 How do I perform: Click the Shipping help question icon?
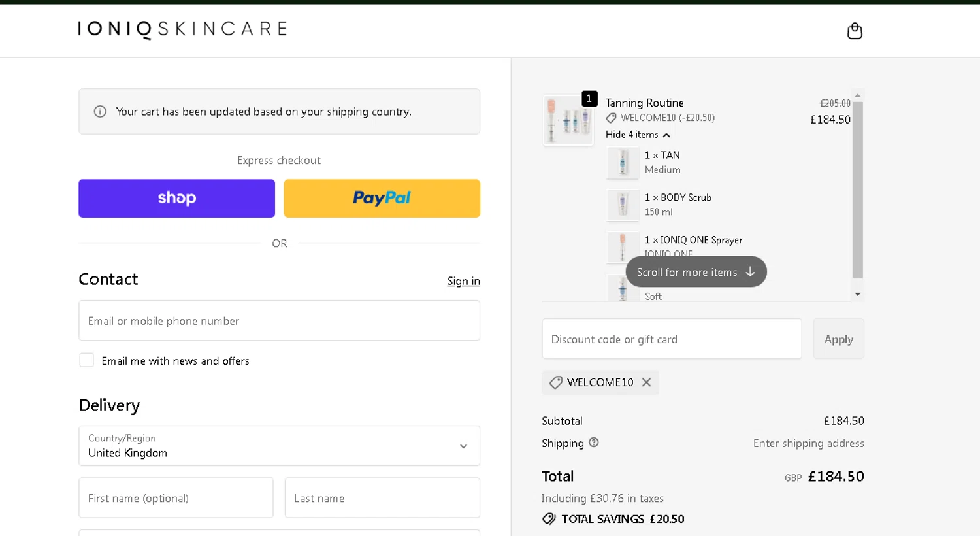click(x=593, y=443)
